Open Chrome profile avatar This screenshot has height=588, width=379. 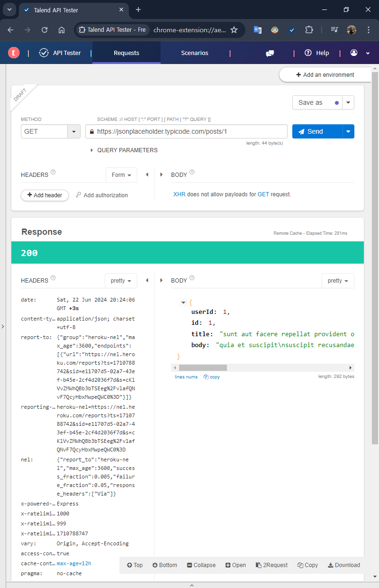pos(352,29)
